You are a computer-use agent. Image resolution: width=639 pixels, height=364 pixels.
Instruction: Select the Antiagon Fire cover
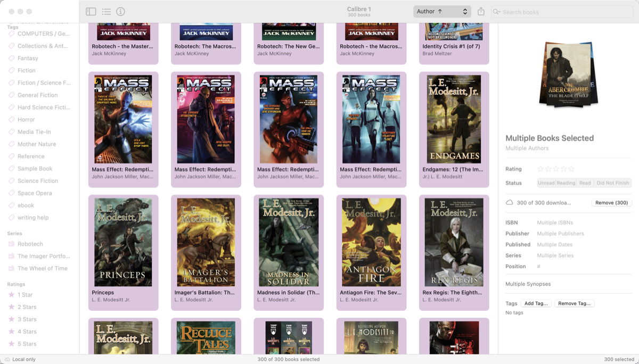(x=371, y=242)
